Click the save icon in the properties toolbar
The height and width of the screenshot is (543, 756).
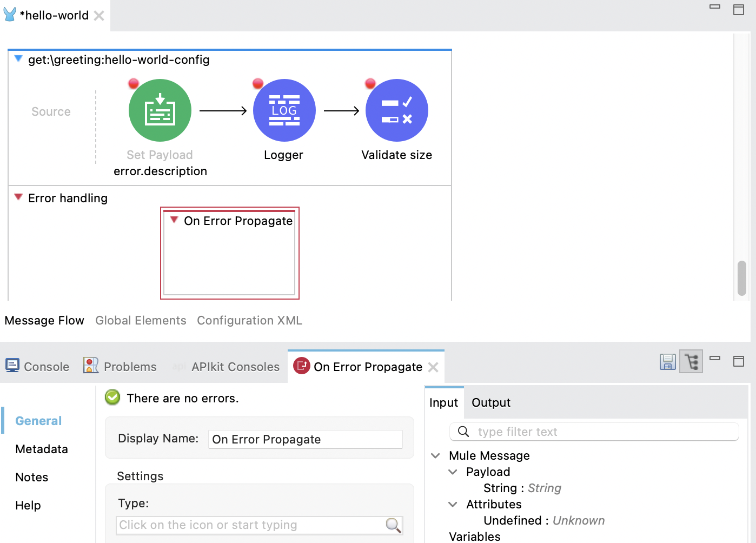667,362
